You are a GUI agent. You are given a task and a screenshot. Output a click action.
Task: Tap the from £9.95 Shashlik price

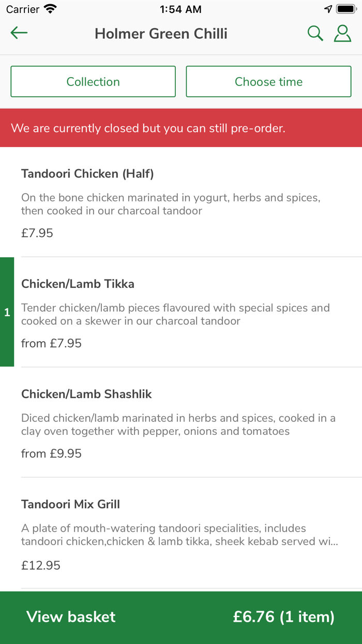[51, 453]
